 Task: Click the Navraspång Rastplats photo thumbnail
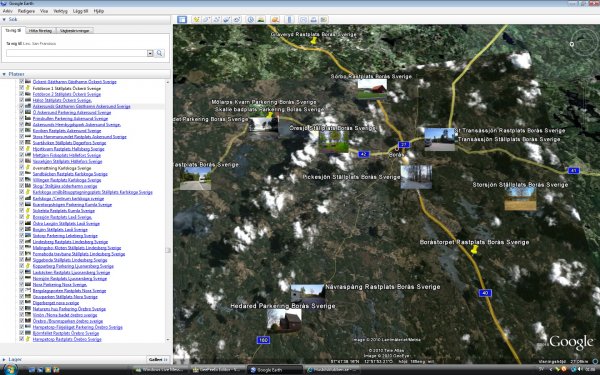click(308, 295)
